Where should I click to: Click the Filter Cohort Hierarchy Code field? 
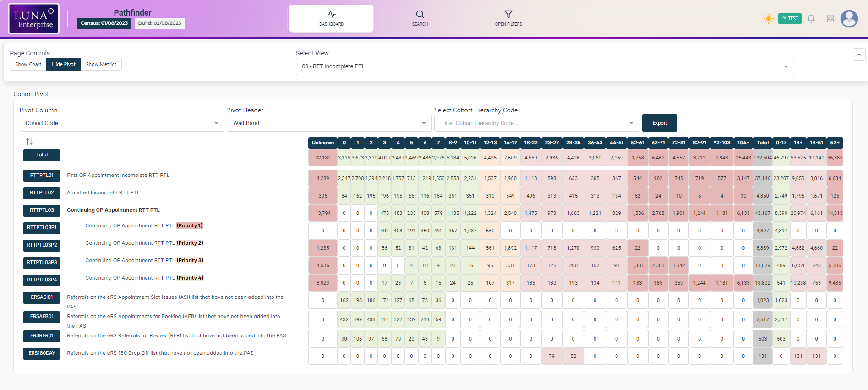pos(531,123)
